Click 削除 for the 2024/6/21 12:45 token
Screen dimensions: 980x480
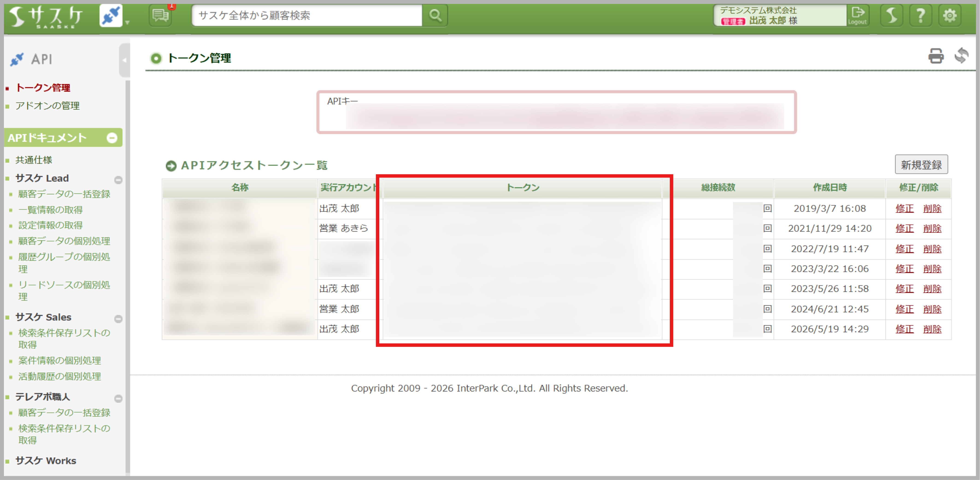click(x=932, y=309)
